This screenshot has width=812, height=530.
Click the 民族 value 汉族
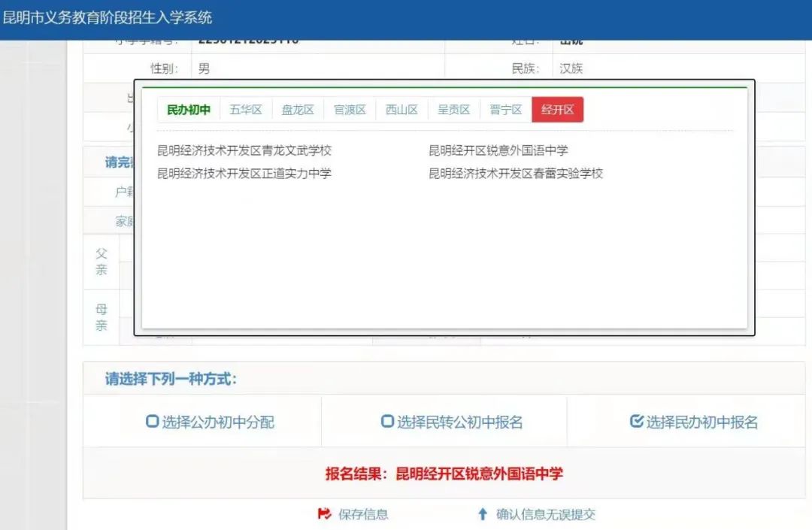click(x=571, y=68)
